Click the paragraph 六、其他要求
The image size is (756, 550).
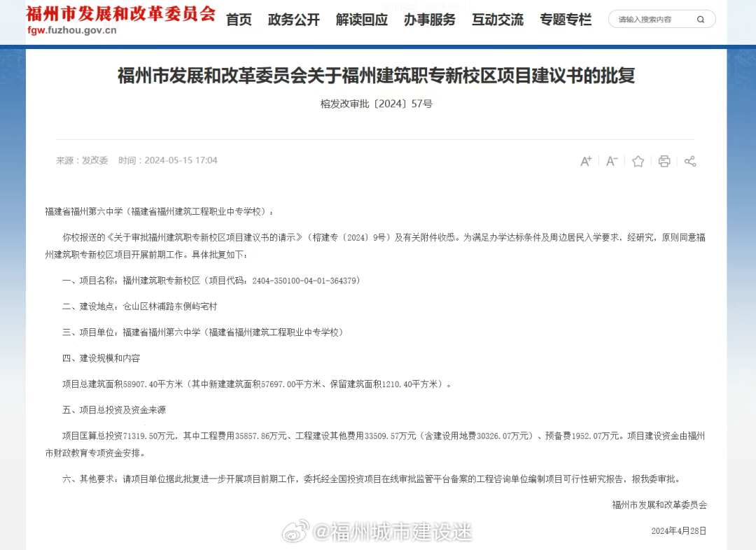pyautogui.click(x=371, y=479)
